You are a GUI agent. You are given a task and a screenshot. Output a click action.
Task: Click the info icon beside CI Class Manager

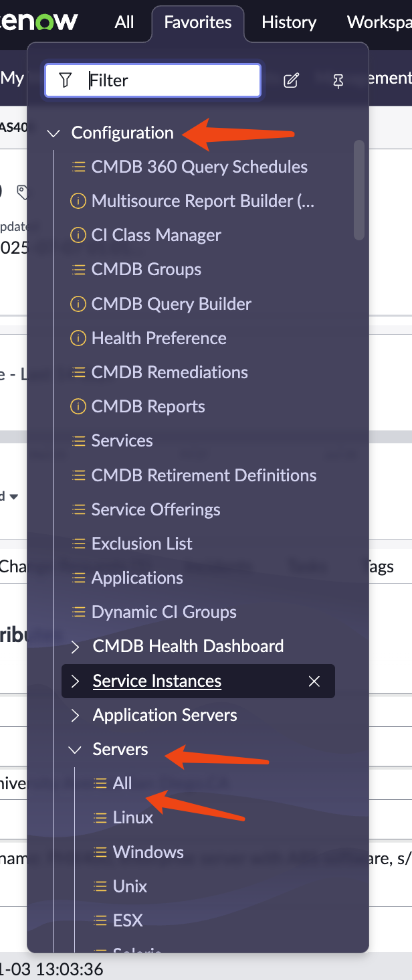coord(78,236)
